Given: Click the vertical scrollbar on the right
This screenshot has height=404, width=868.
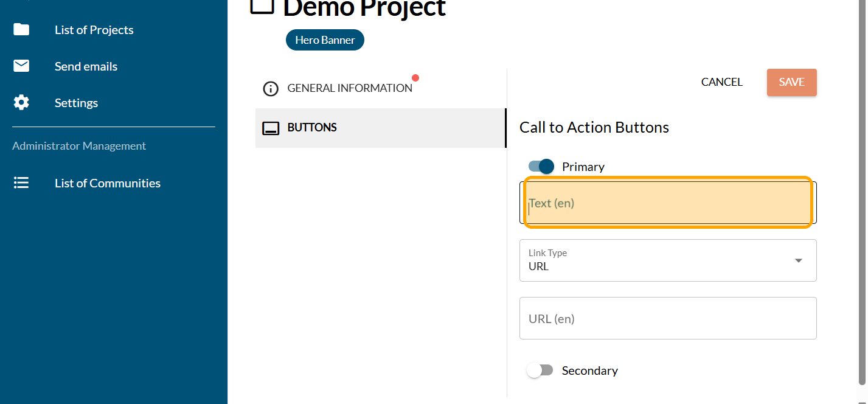Looking at the screenshot, I should (863, 183).
